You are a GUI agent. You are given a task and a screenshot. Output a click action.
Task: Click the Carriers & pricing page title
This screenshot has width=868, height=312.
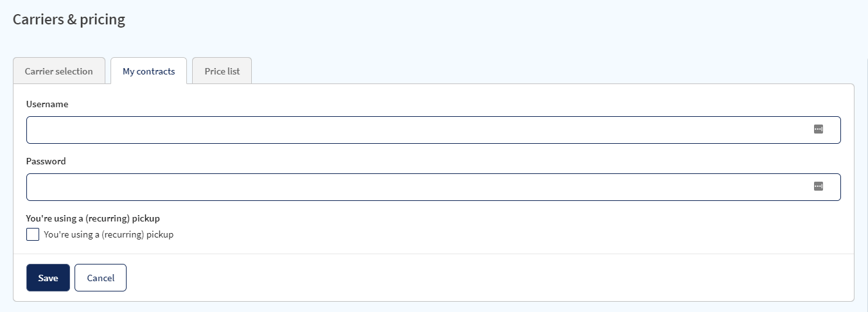[x=69, y=19]
